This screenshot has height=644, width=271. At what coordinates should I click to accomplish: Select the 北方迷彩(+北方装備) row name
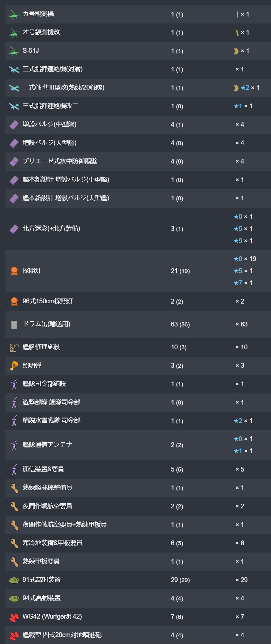click(51, 229)
